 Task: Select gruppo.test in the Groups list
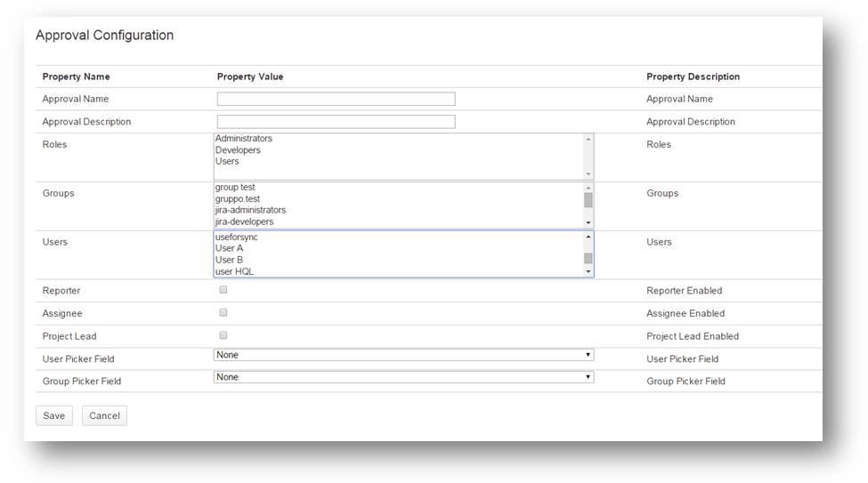tap(238, 199)
